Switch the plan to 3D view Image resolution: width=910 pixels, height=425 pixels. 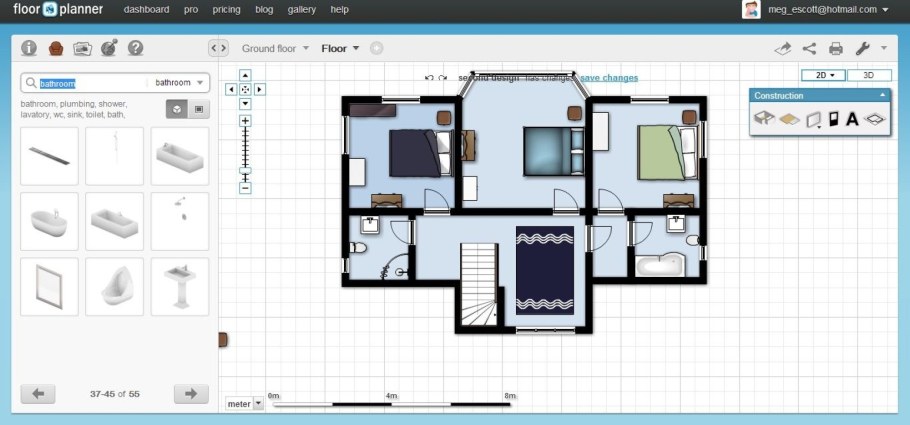tap(867, 75)
